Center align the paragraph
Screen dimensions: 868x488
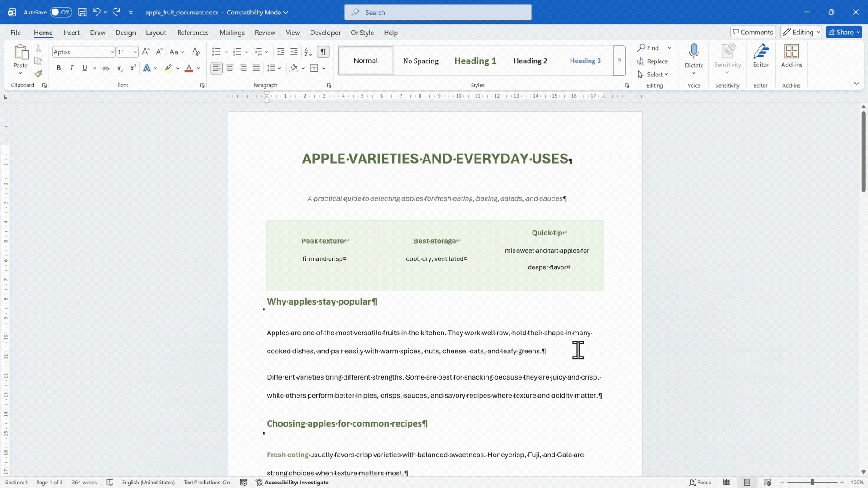230,68
